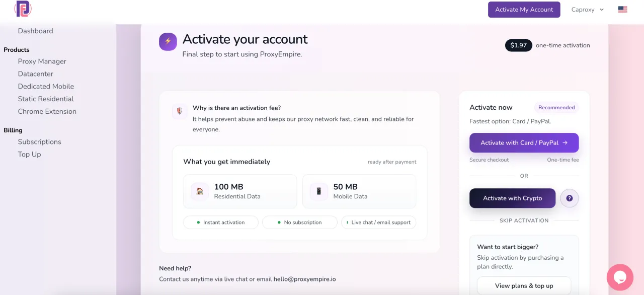Click the house Residential Data icon
644x295 pixels.
pos(200,191)
